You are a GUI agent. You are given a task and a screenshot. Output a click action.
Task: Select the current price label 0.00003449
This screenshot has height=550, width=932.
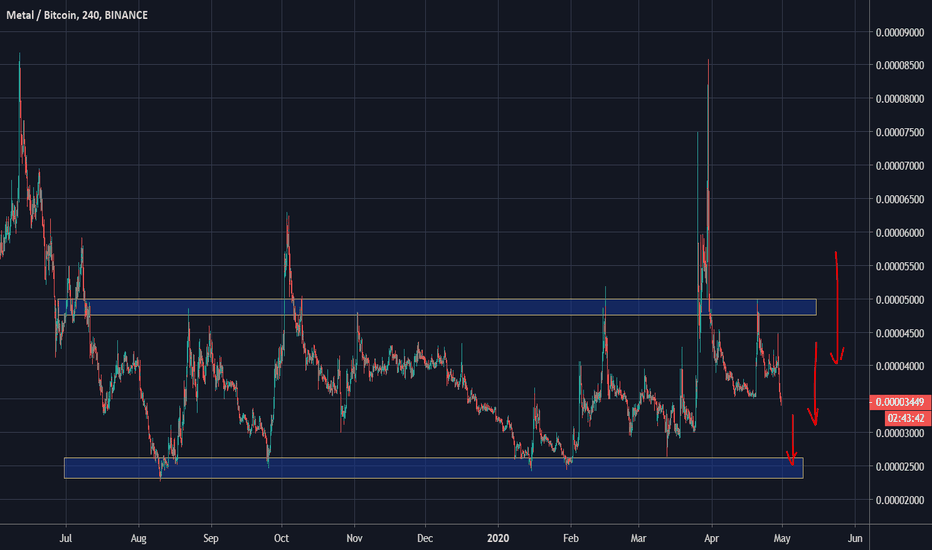[900, 403]
